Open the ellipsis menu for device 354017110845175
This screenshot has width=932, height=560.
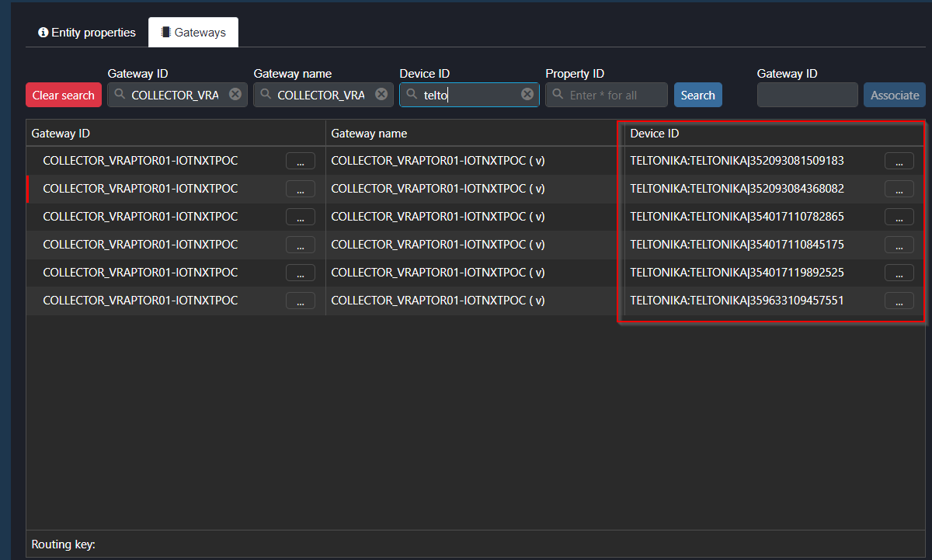coord(899,245)
